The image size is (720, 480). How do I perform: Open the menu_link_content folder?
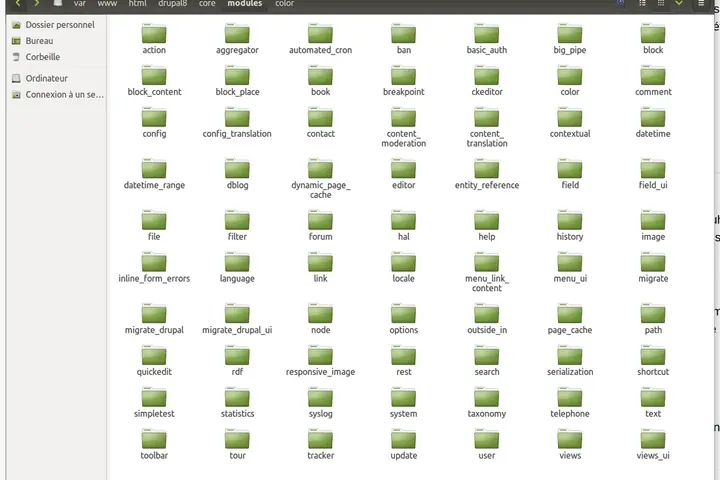point(487,272)
